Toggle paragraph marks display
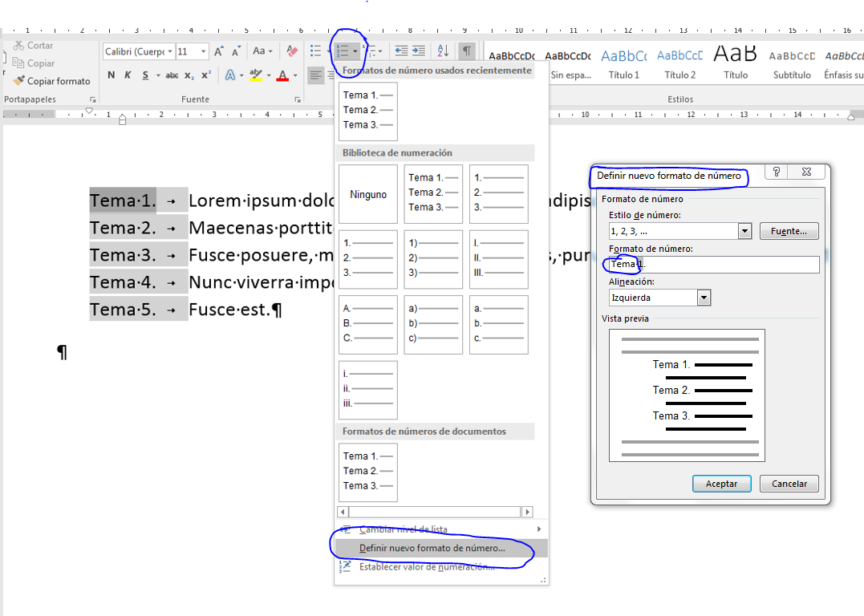 (x=465, y=50)
